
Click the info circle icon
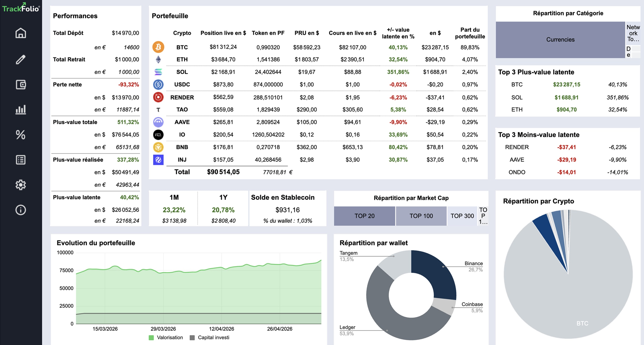(x=21, y=210)
